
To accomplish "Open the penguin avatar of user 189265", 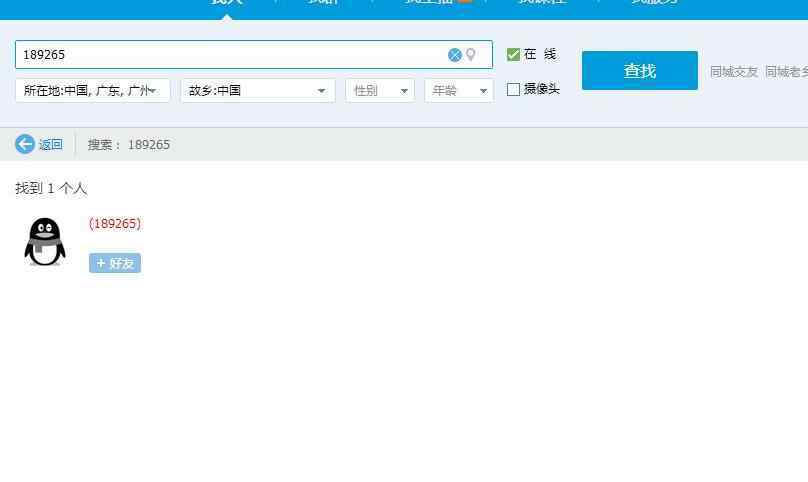I will coord(45,241).
